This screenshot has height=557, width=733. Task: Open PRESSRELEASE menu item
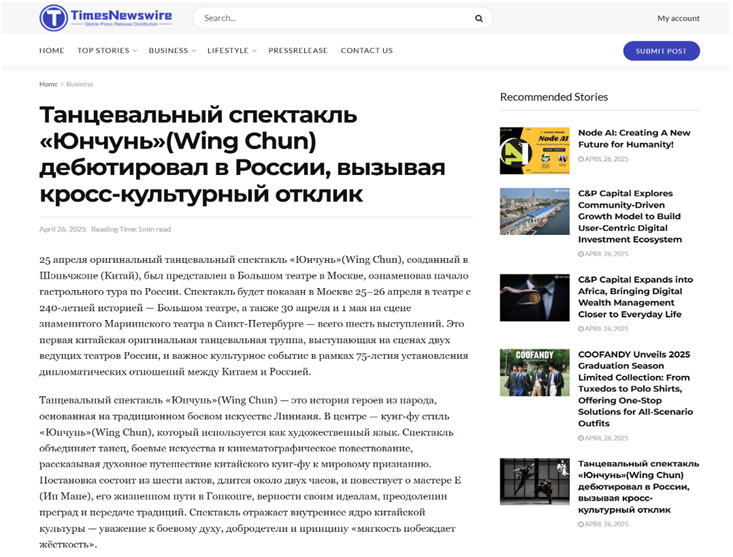298,50
